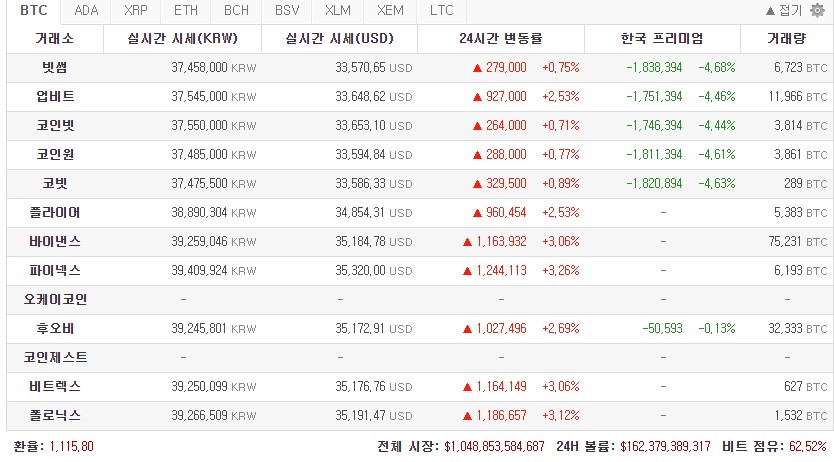Select the 코인원 exchange name

[55, 154]
